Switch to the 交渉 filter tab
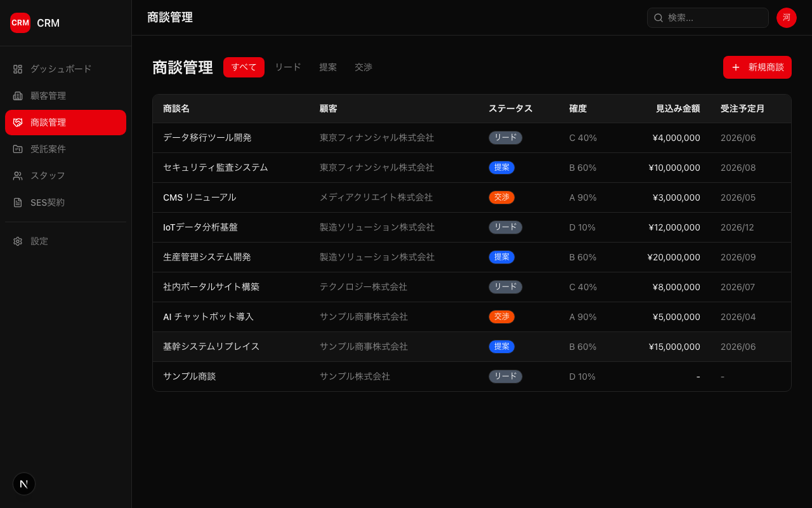Viewport: 812px width, 508px height. 363,67
